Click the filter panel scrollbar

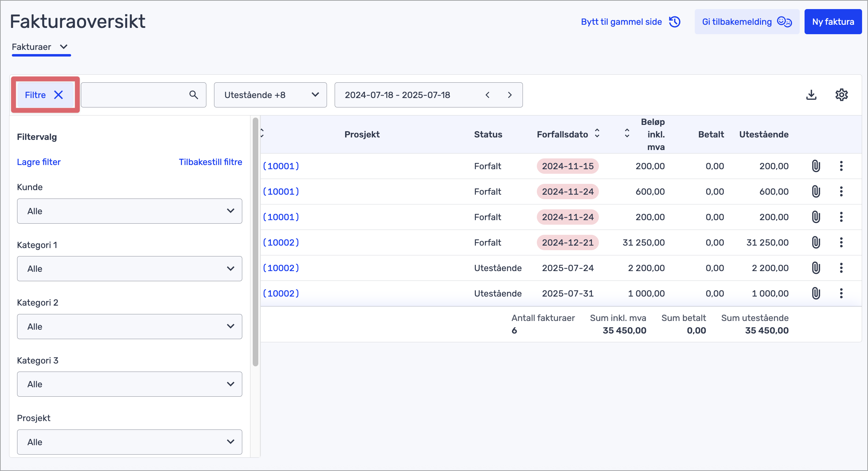click(256, 242)
